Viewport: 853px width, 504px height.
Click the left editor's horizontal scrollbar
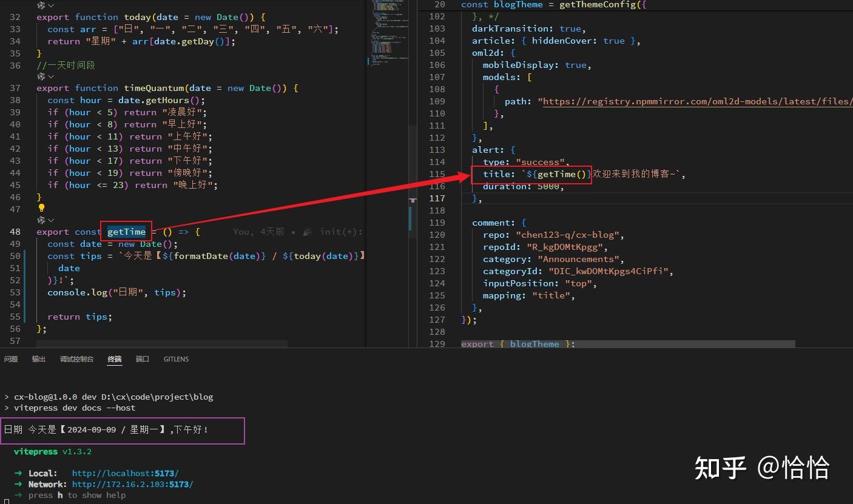(162, 344)
